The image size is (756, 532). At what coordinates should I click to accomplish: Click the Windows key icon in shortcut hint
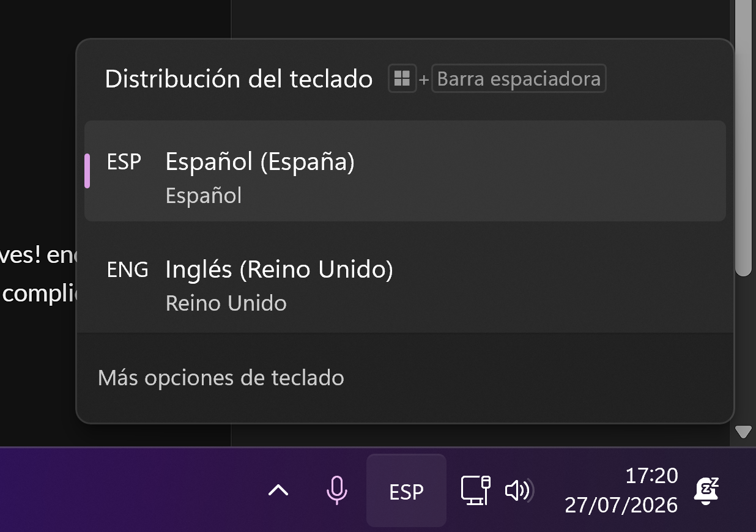click(x=402, y=79)
